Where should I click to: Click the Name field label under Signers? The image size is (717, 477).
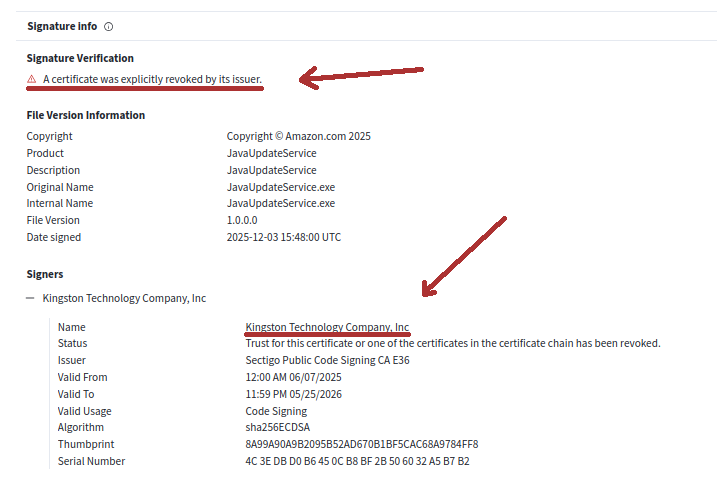pyautogui.click(x=71, y=327)
